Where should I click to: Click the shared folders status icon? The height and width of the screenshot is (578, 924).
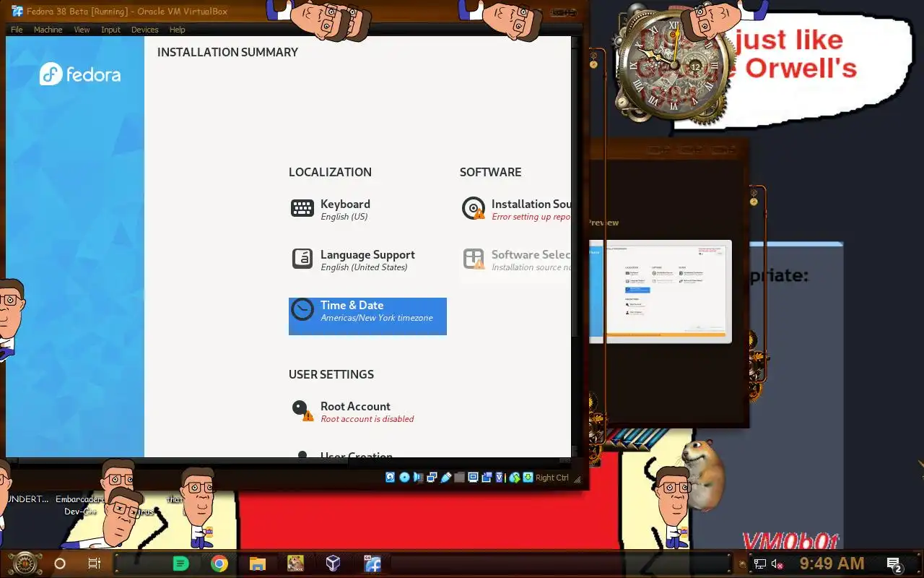point(459,477)
